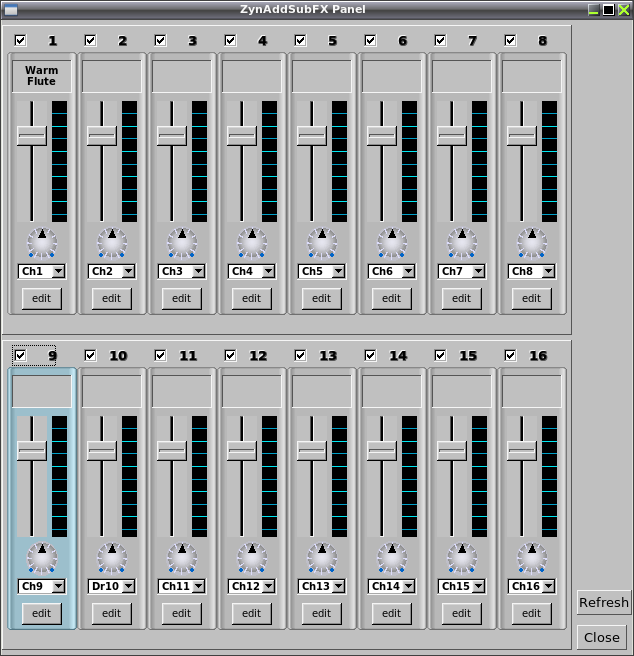Click the Close button in panel

(x=601, y=637)
